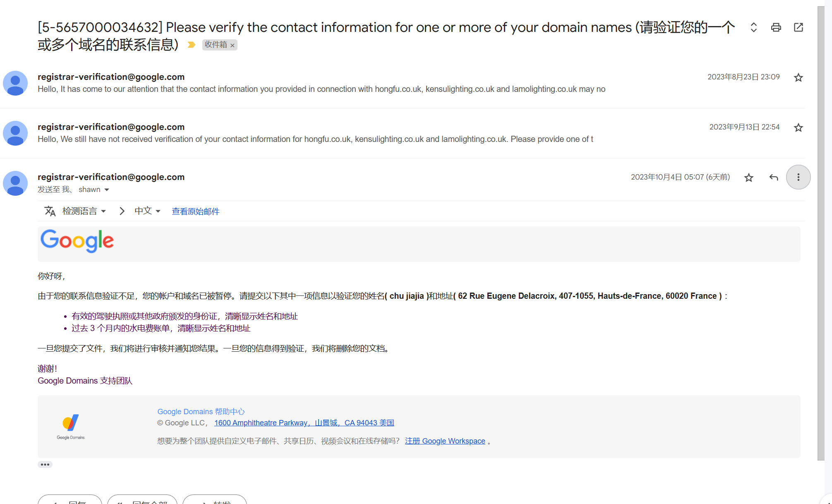This screenshot has width=832, height=504.
Task: Expand all messages in the thread
Action: tap(754, 27)
